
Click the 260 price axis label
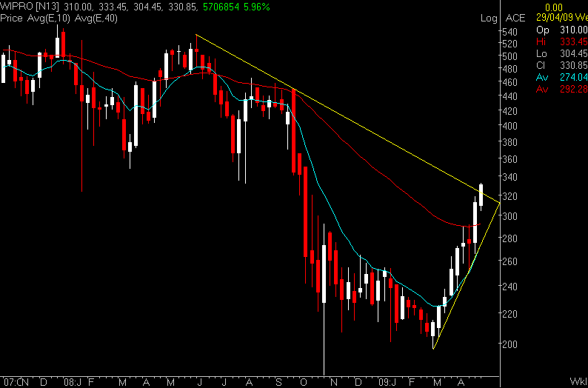pos(510,261)
